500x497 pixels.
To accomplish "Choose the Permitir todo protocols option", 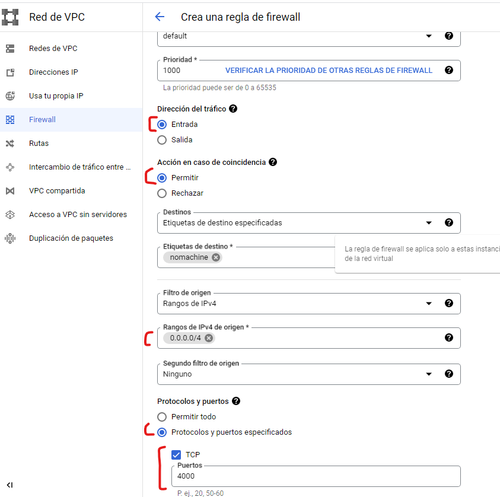I will tap(162, 417).
